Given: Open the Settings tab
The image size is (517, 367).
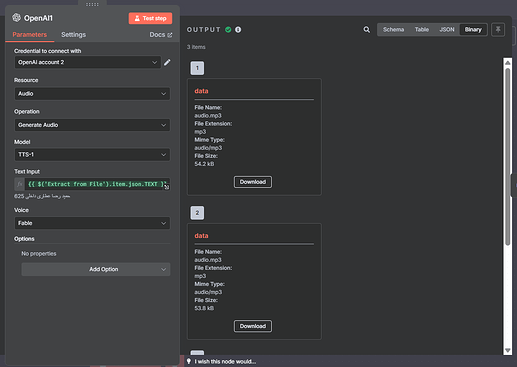Looking at the screenshot, I should (73, 35).
